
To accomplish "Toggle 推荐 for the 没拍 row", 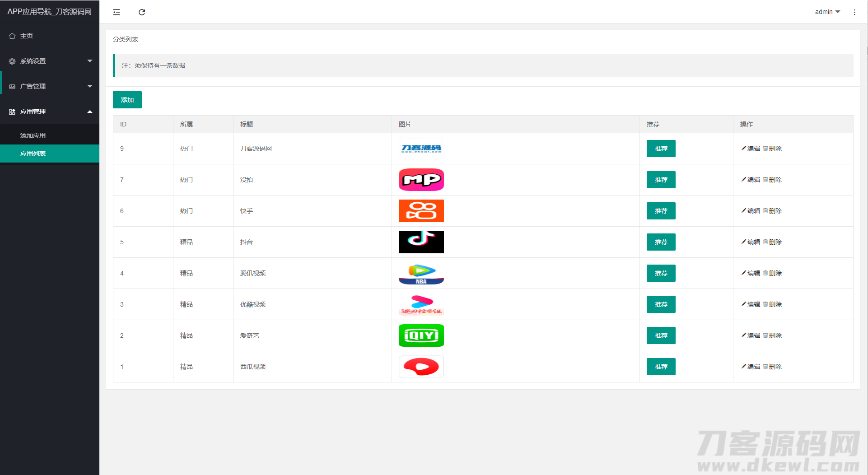I will pos(661,180).
